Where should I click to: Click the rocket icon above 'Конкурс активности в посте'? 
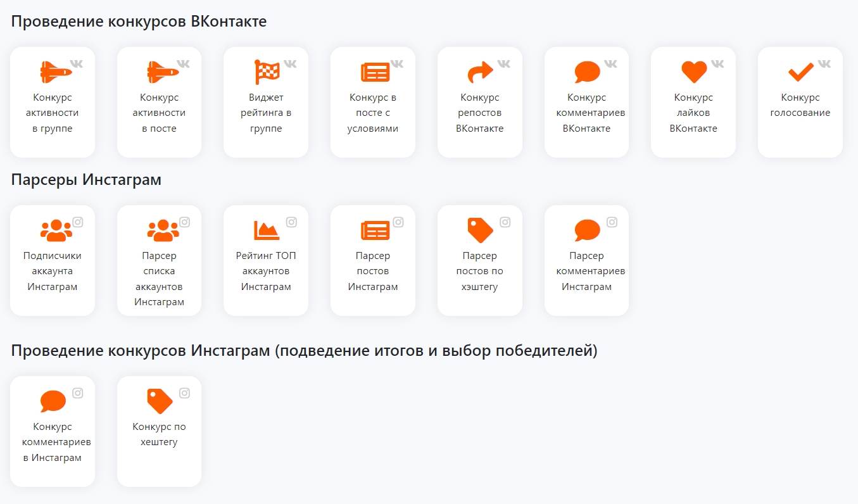pyautogui.click(x=163, y=72)
